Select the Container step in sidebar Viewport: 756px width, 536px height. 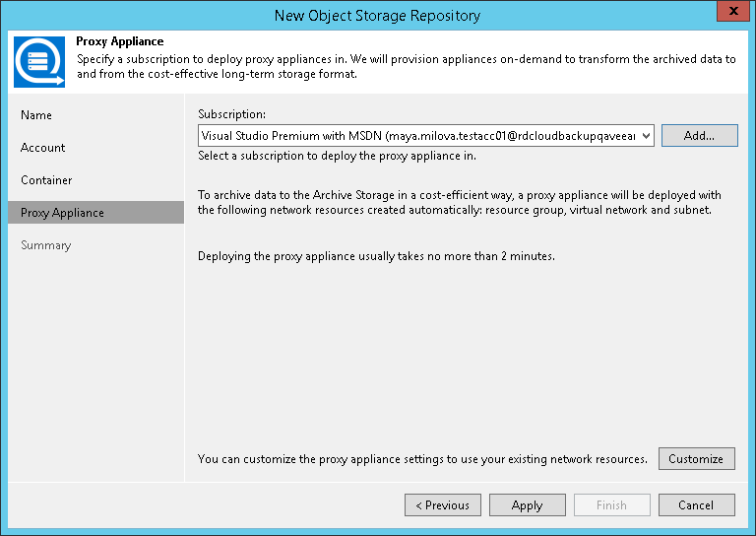tap(46, 180)
